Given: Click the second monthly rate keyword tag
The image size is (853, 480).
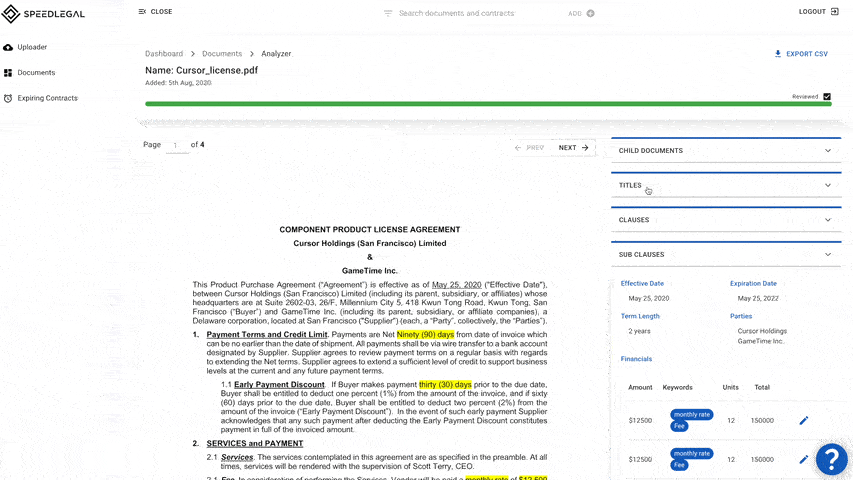Looking at the screenshot, I should click(x=691, y=453).
